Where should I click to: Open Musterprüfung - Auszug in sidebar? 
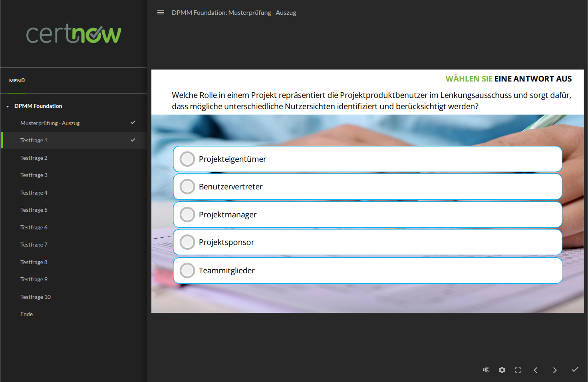click(x=50, y=123)
